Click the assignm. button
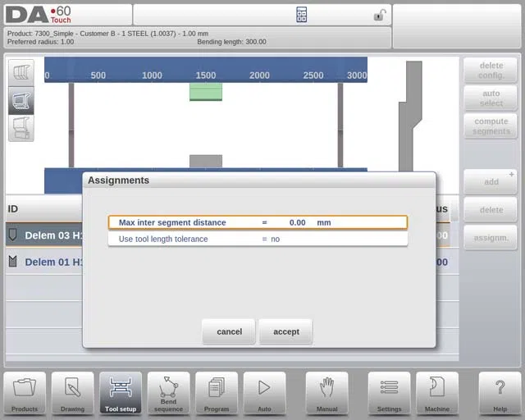The image size is (525, 420). coord(491,238)
